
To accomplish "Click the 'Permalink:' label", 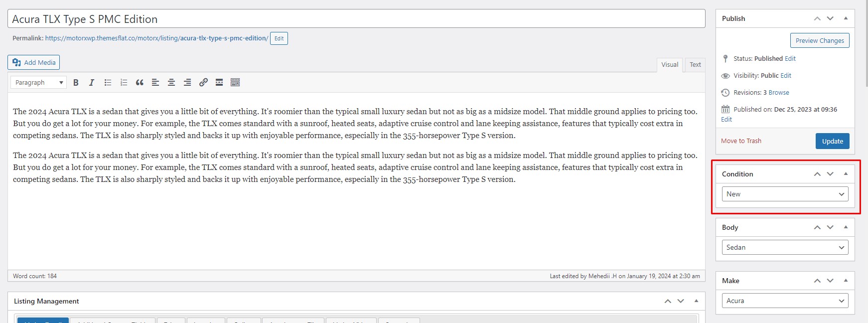I will 28,38.
